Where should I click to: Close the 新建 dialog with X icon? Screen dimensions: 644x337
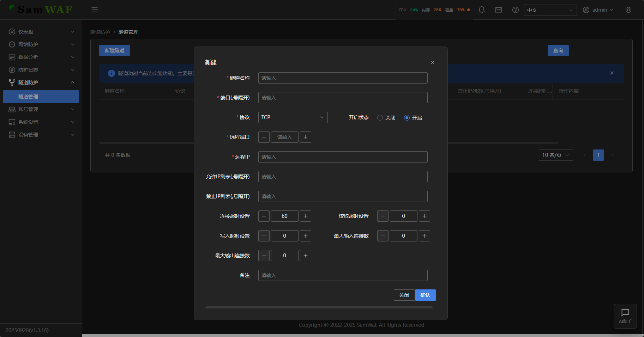click(x=432, y=62)
